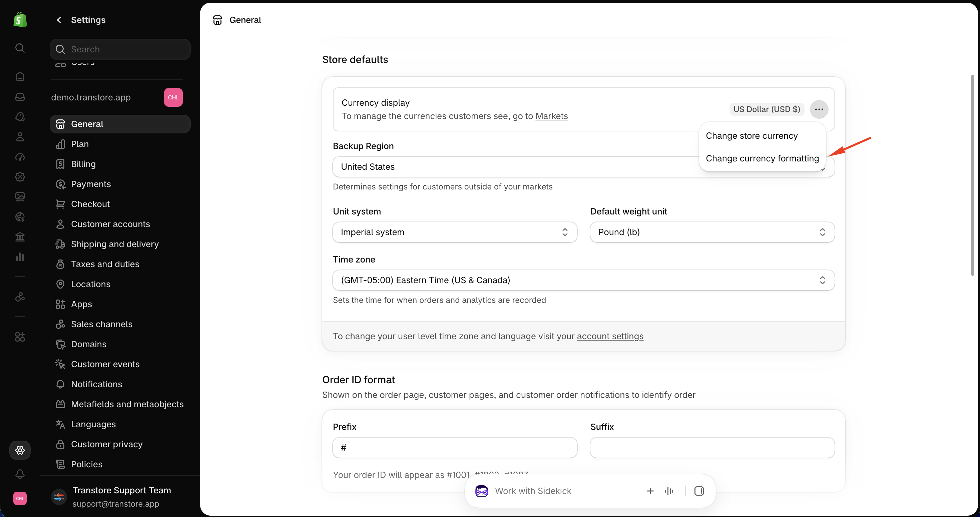980x517 pixels.
Task: Open Markets globe icon in left rail
Action: (20, 217)
